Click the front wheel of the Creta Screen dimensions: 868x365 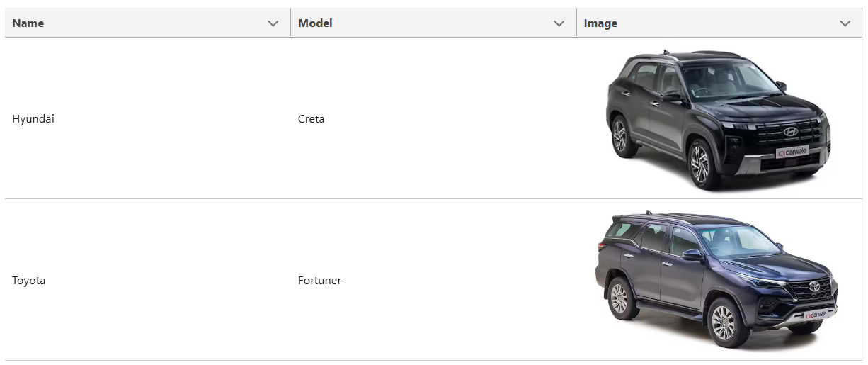[700, 162]
